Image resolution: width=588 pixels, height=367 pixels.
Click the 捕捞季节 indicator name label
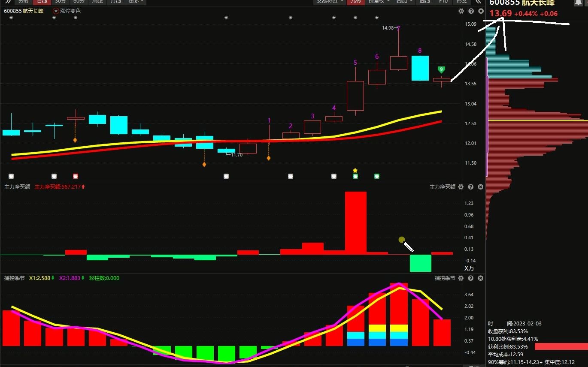click(15, 278)
